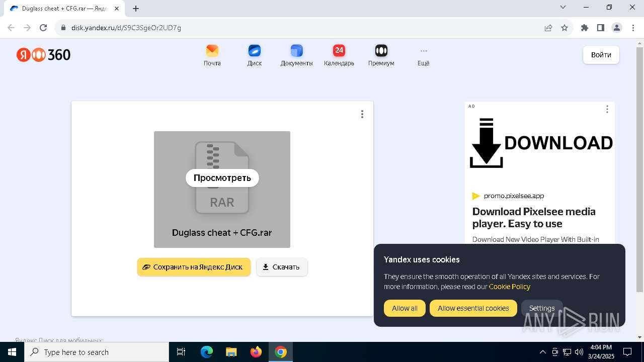Select the Duglass cheat + CFG.rar tab
Image resolution: width=644 pixels, height=362 pixels.
(64, 9)
